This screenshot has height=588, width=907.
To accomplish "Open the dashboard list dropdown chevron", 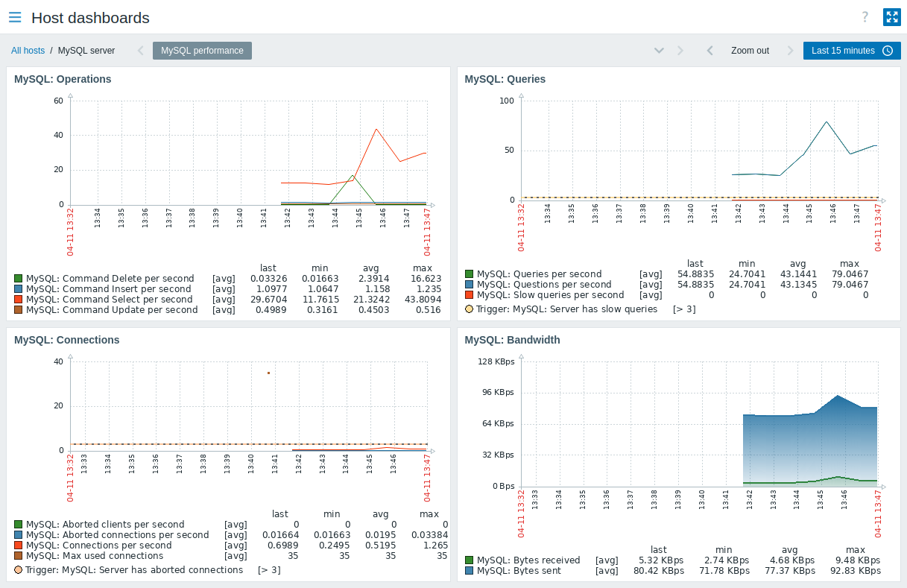I will click(659, 50).
